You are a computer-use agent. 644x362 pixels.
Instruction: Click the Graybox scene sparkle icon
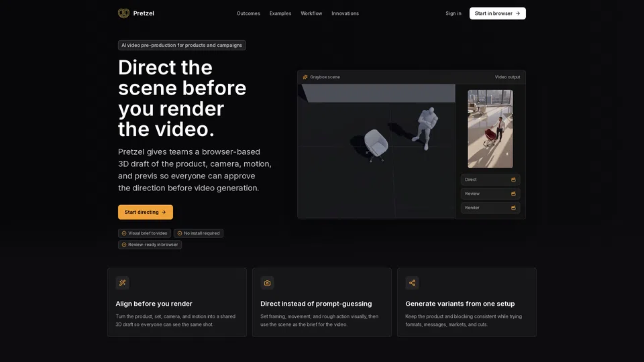pos(305,77)
